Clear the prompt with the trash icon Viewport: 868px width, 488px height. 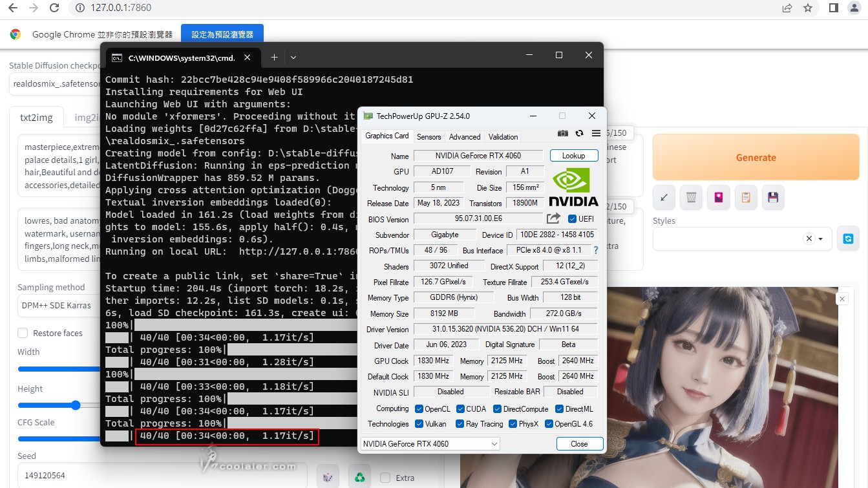click(692, 198)
